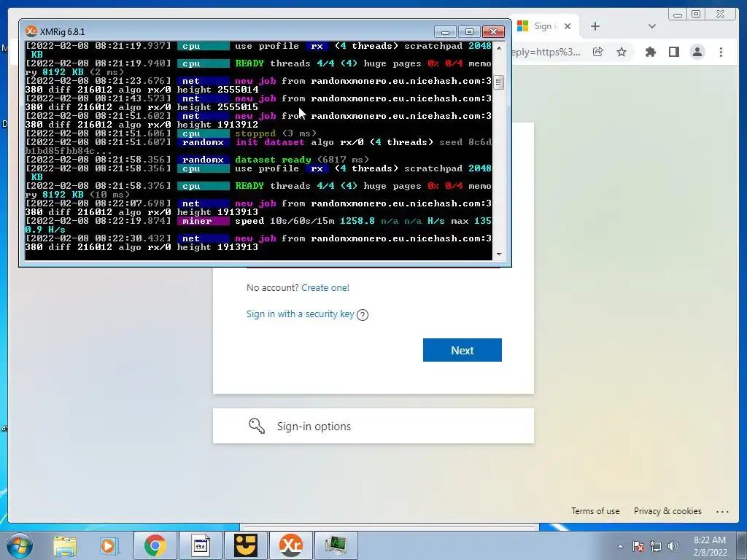Screen dimensions: 747x560
Task: Open Chrome three-dot menu
Action: coord(721,52)
